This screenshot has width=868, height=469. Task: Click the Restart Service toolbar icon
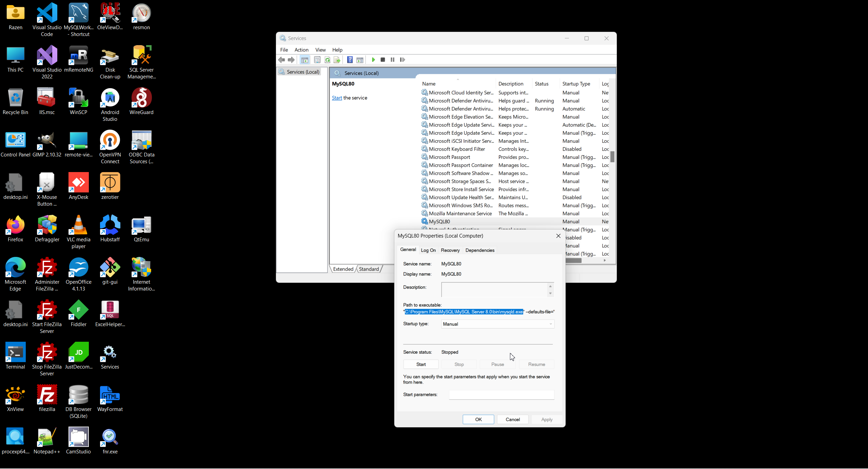click(x=402, y=60)
